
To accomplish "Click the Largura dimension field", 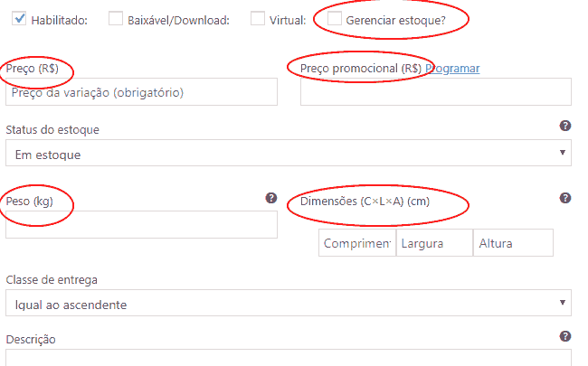I will (x=434, y=243).
